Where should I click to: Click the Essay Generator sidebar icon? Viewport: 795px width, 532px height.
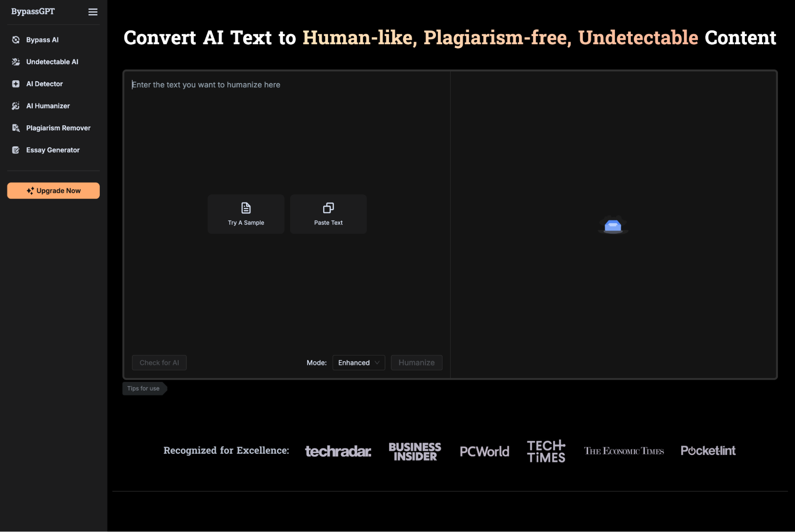(16, 150)
